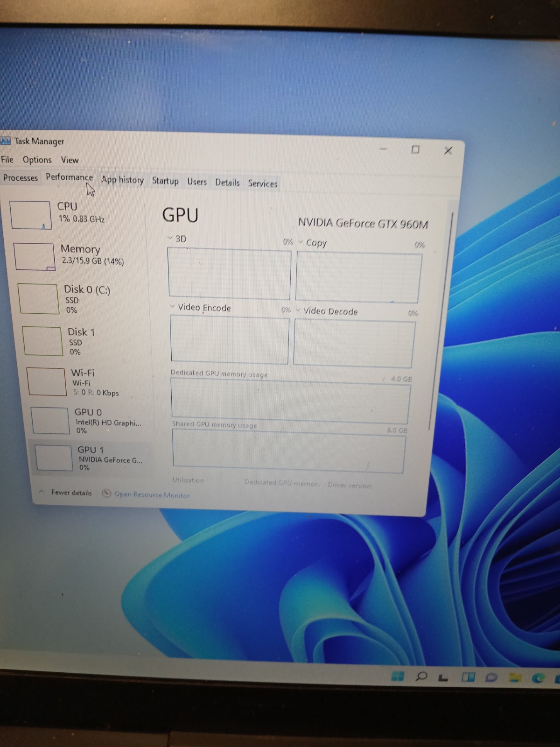Select the Memory usage thumbnail graph

point(35,256)
